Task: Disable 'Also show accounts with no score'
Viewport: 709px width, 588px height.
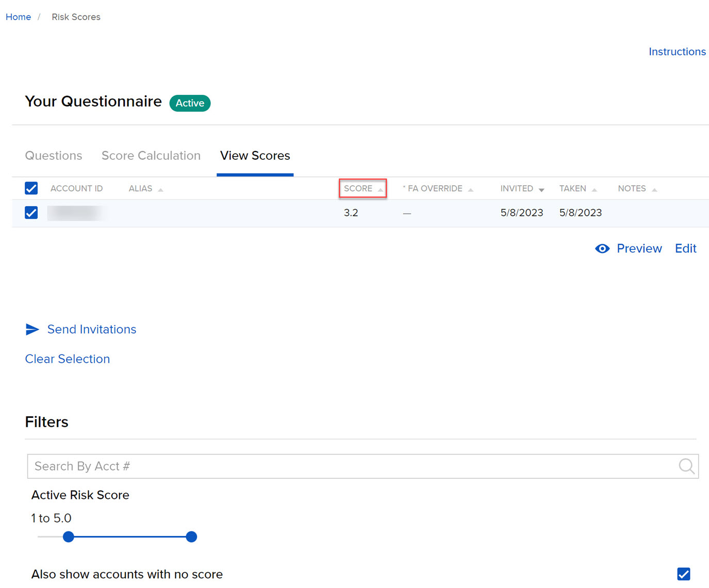Action: coord(683,574)
